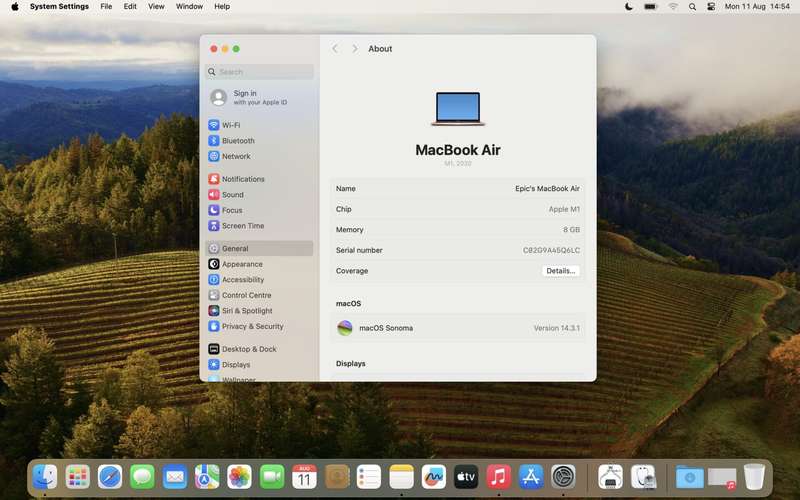Screen dimensions: 800x500
Task: Open Notes from the Dock
Action: [x=402, y=477]
